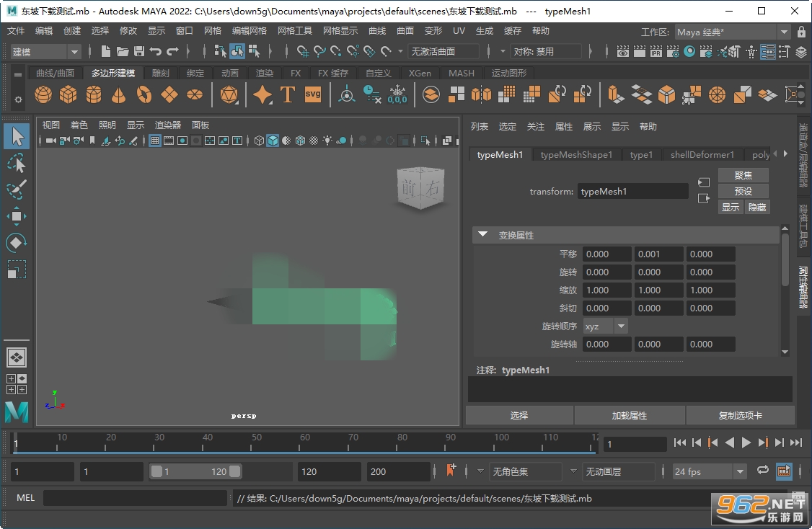Select the Paint Selection tool
Screen dimensions: 812x529
pos(17,190)
